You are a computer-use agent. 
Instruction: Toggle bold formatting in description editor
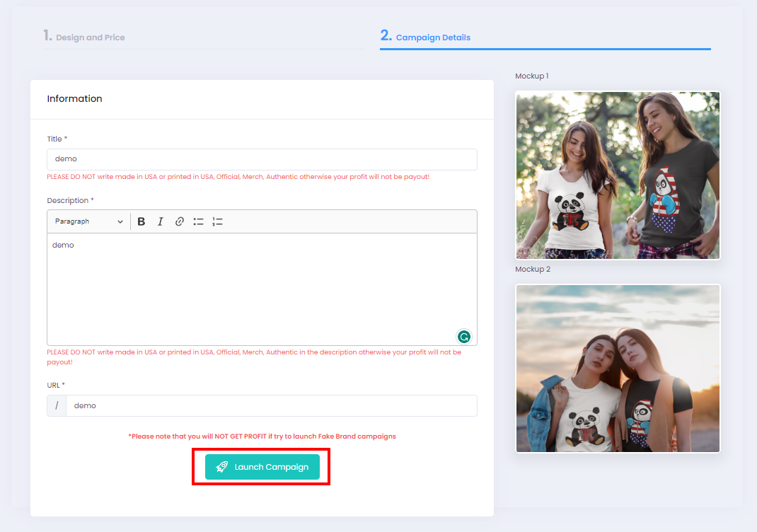pos(141,221)
